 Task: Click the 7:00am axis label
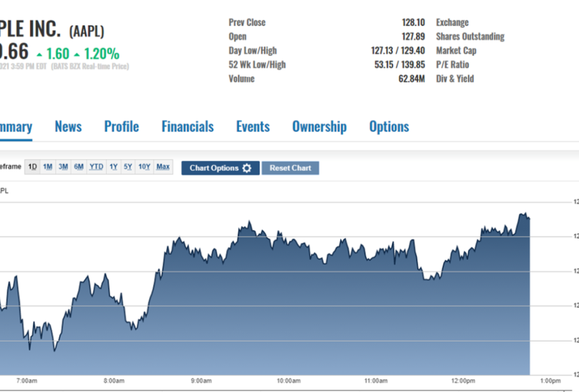click(x=27, y=380)
